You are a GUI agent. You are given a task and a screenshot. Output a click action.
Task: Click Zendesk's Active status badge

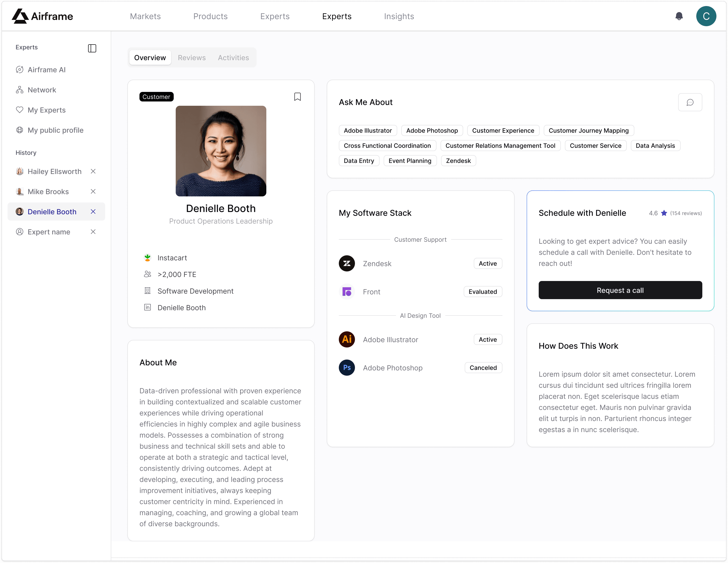tap(488, 263)
